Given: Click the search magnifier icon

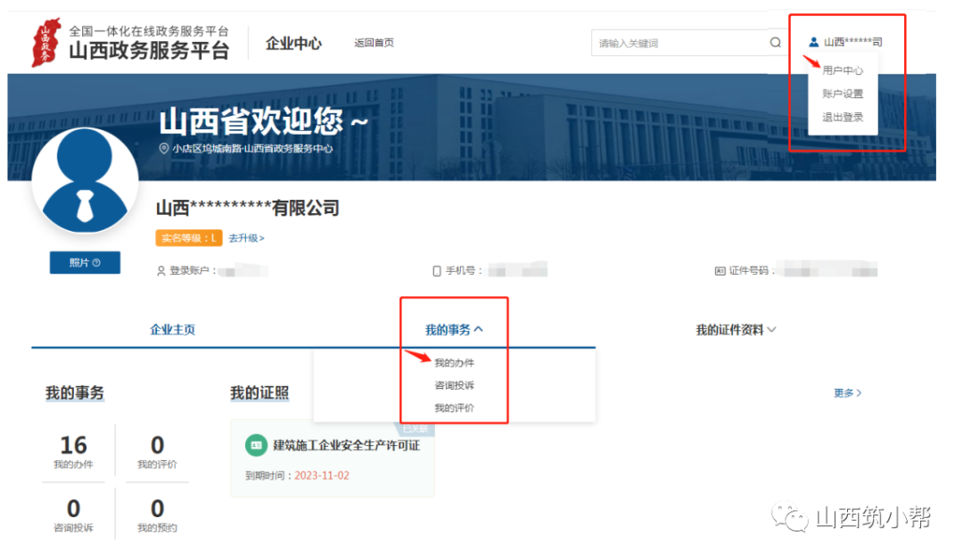Looking at the screenshot, I should 776,42.
